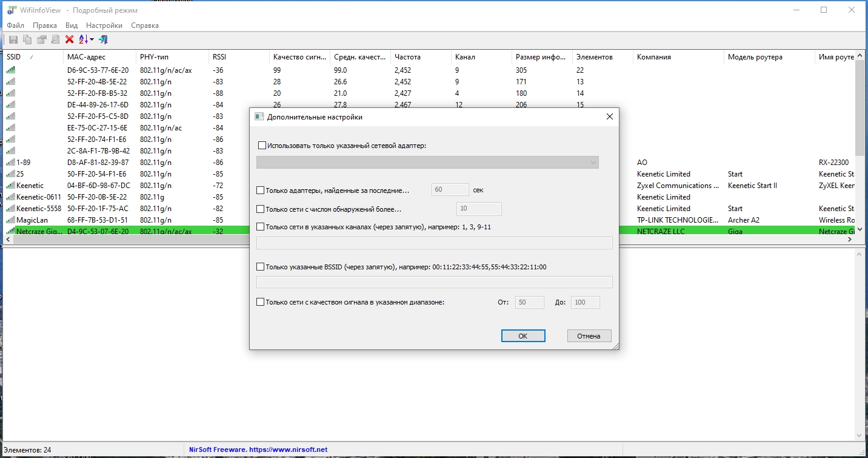The height and width of the screenshot is (458, 868).
Task: Click the RSSI value -36
Action: pos(218,70)
